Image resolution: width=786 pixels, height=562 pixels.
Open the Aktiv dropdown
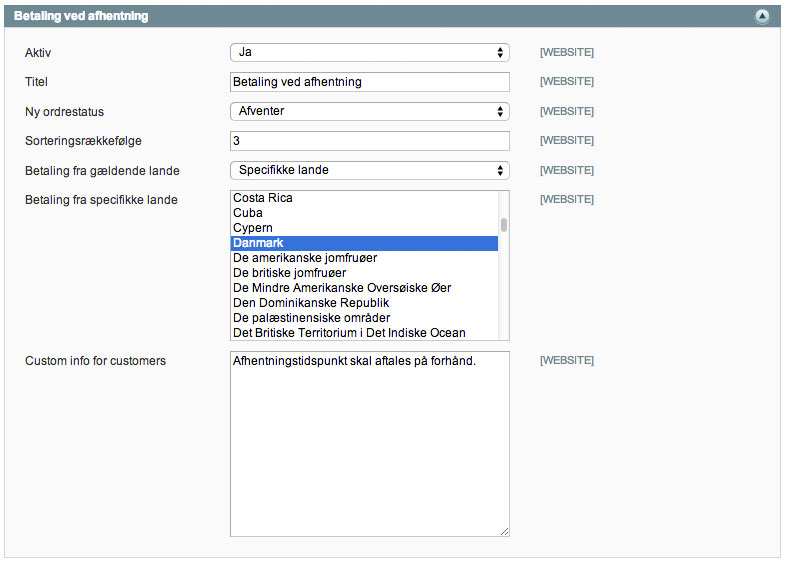[x=369, y=52]
